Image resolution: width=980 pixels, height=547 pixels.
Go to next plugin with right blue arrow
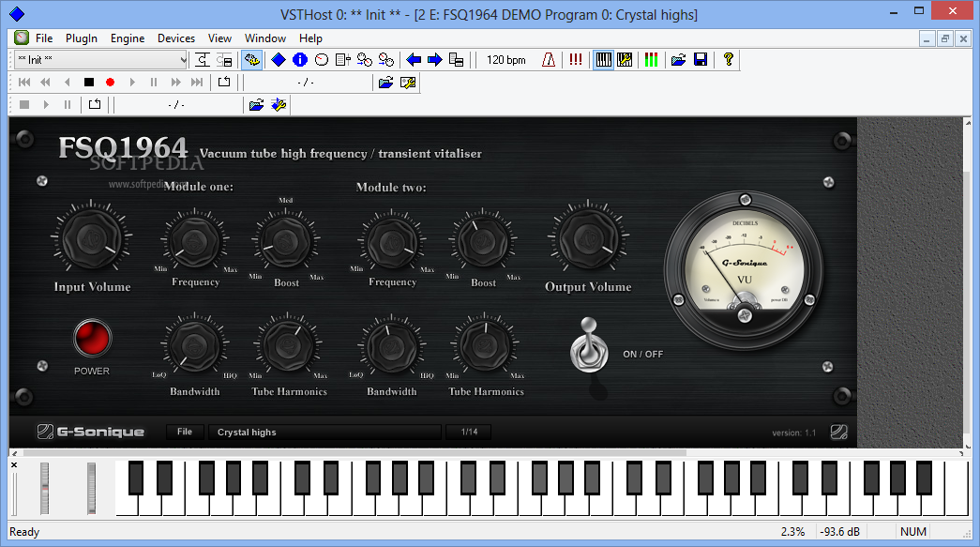click(435, 60)
